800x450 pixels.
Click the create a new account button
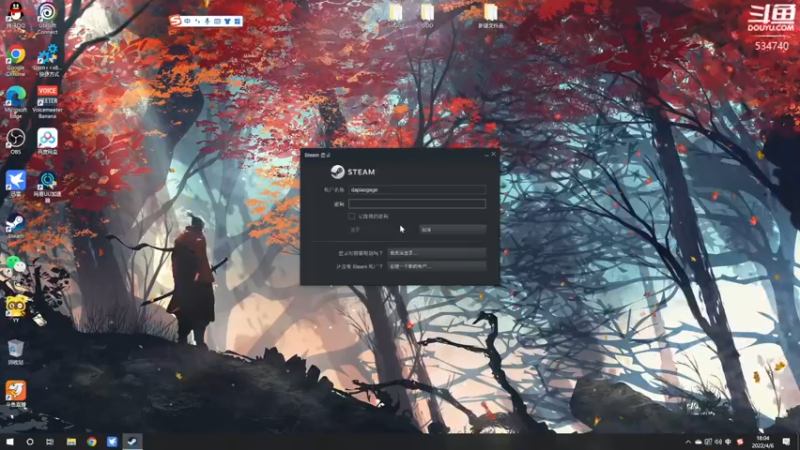pos(436,266)
